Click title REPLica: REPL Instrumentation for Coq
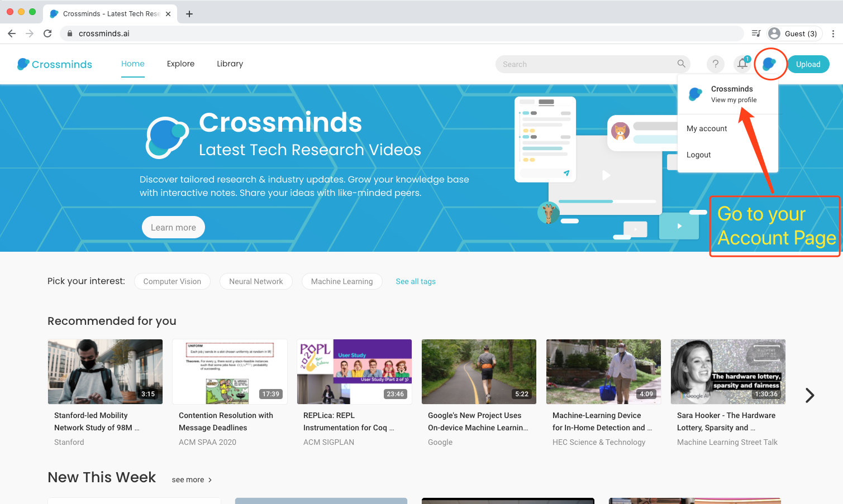 pyautogui.click(x=349, y=421)
